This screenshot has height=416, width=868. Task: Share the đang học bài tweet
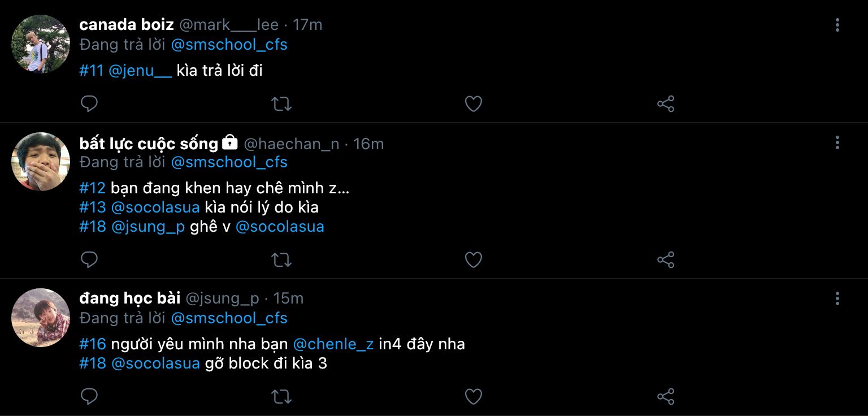tap(666, 396)
